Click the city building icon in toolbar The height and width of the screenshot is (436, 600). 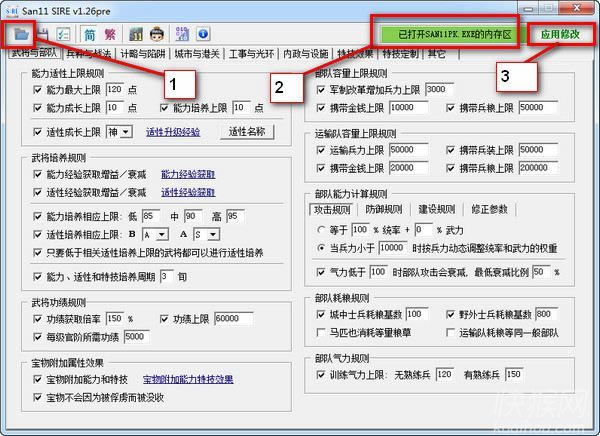pos(136,34)
